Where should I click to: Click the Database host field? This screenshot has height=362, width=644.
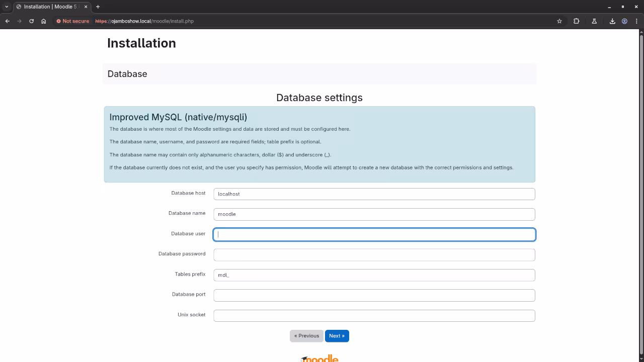374,194
